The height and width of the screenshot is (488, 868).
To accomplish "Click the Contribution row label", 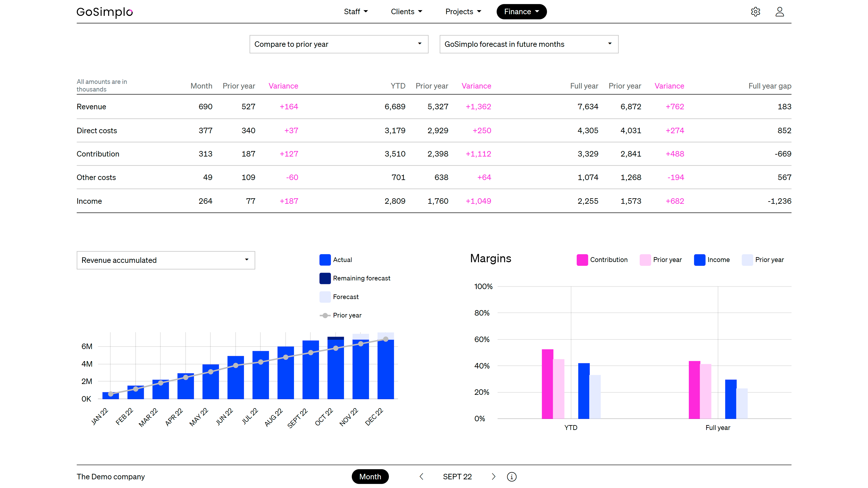I will [98, 154].
